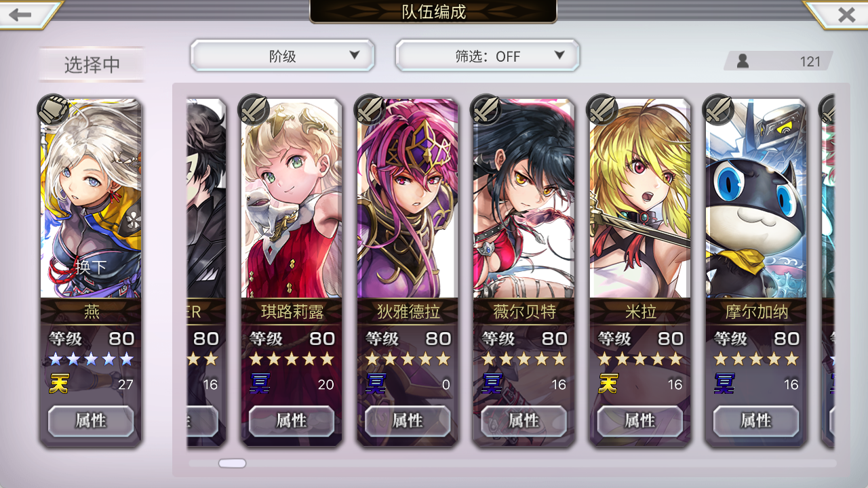Click the character count icon showing 121
The image size is (868, 488).
(x=743, y=61)
